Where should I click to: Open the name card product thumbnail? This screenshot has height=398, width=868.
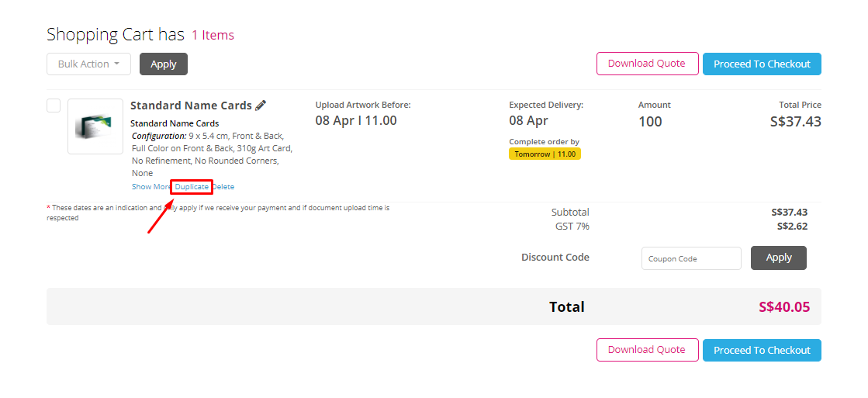click(x=95, y=126)
